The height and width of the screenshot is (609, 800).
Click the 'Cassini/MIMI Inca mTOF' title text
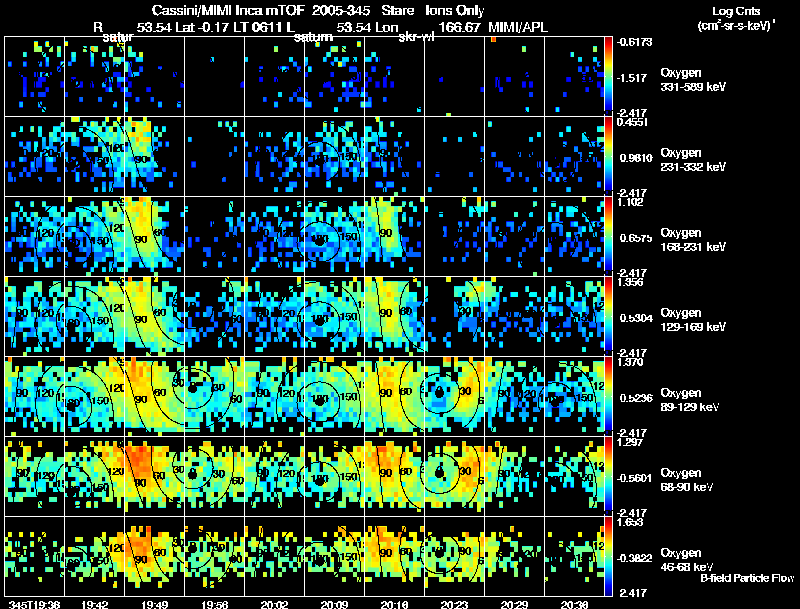coord(228,10)
